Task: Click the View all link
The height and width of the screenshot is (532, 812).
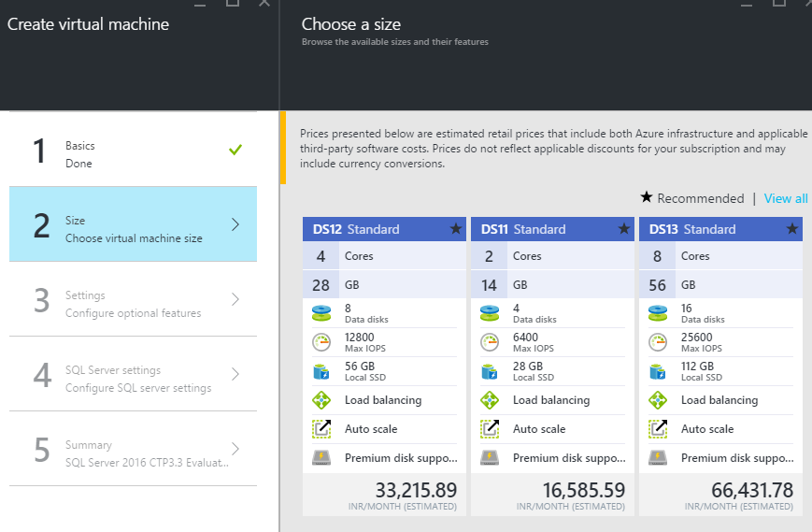Action: pyautogui.click(x=785, y=198)
